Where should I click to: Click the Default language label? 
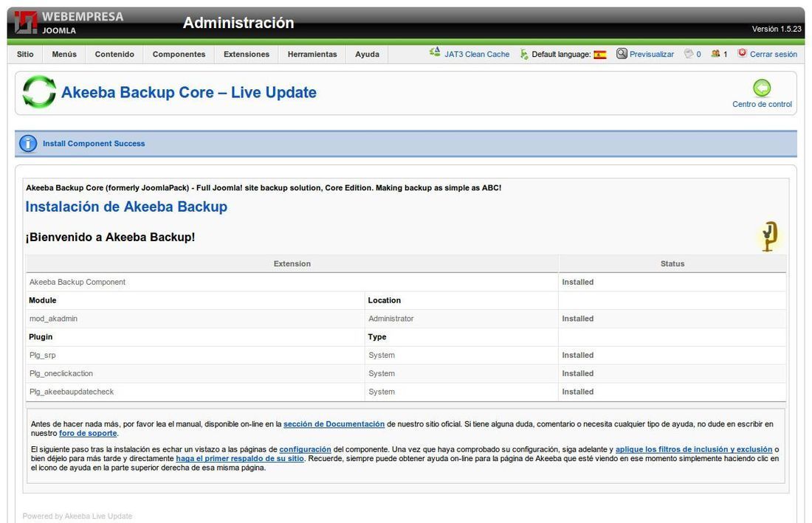[561, 55]
